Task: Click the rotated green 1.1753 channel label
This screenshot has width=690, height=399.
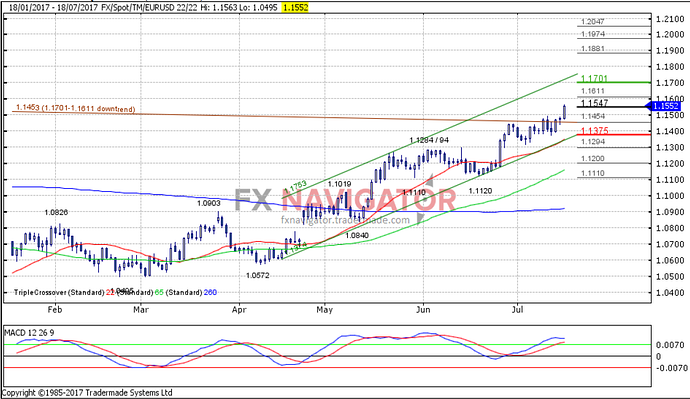Action: pyautogui.click(x=295, y=187)
